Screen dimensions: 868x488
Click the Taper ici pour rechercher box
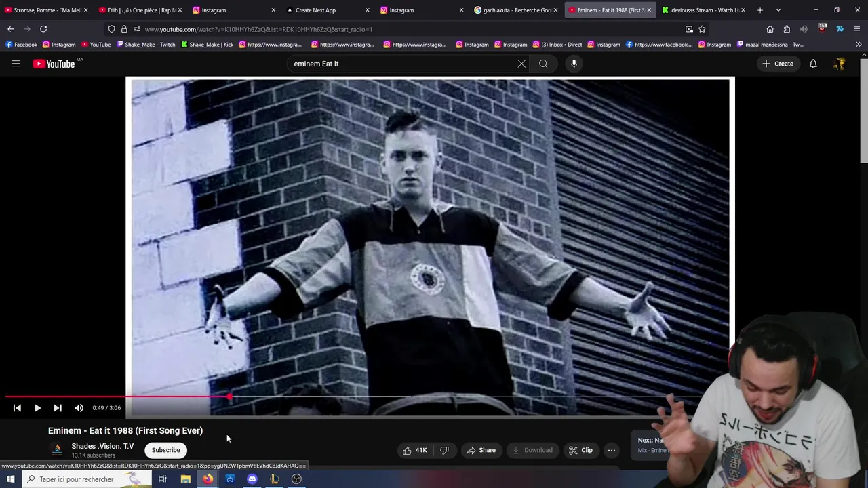coord(87,479)
